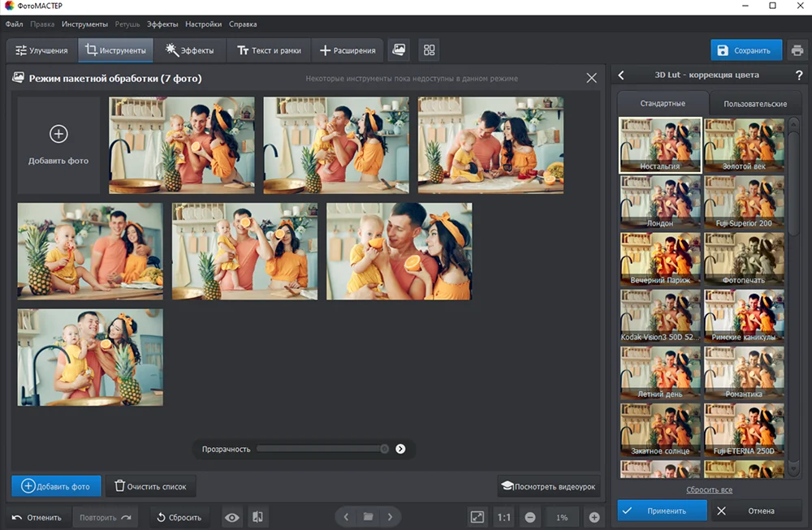Close the batch processing mode panel
Screen dimensions: 812x530
[591, 78]
